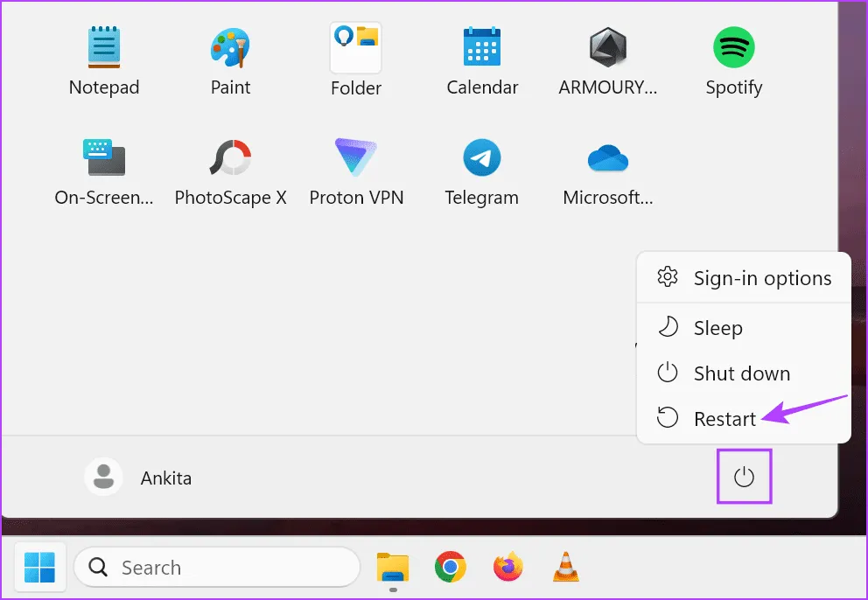Select Sign-in options in power menu

coord(744,278)
